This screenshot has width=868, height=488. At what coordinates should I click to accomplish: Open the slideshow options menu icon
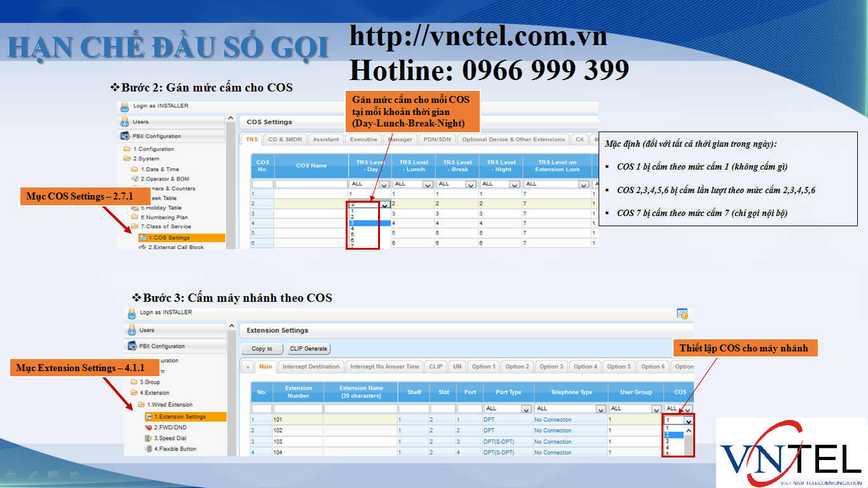pyautogui.click(x=53, y=475)
